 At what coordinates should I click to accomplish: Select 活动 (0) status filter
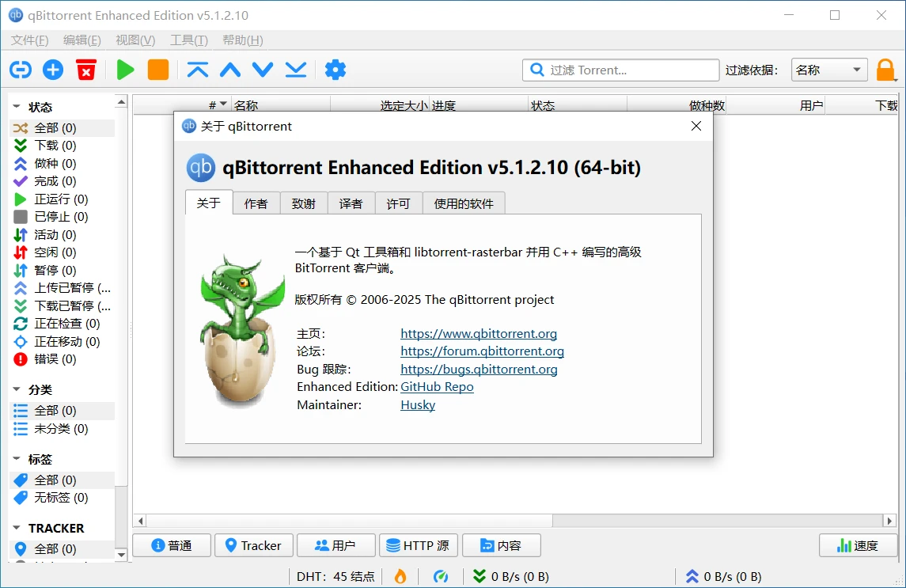pyautogui.click(x=63, y=235)
